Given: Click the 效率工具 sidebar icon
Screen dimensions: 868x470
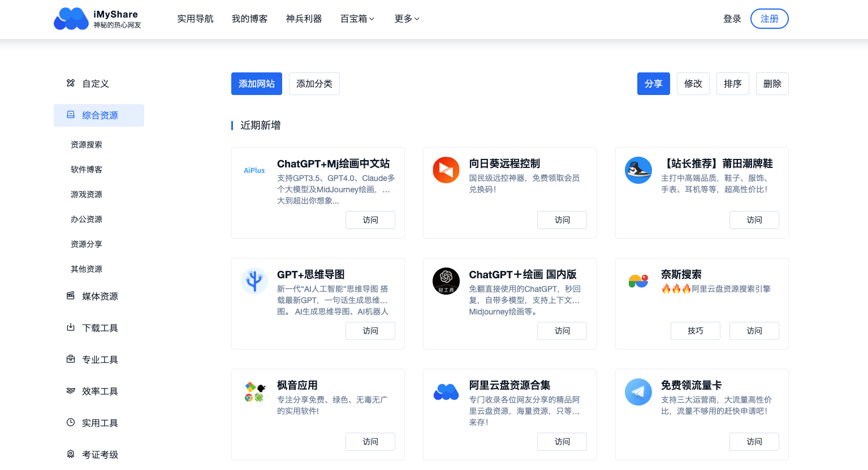Looking at the screenshot, I should [x=71, y=391].
